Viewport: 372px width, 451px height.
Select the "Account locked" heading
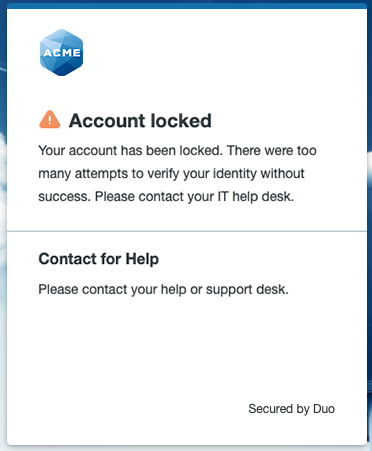(140, 121)
